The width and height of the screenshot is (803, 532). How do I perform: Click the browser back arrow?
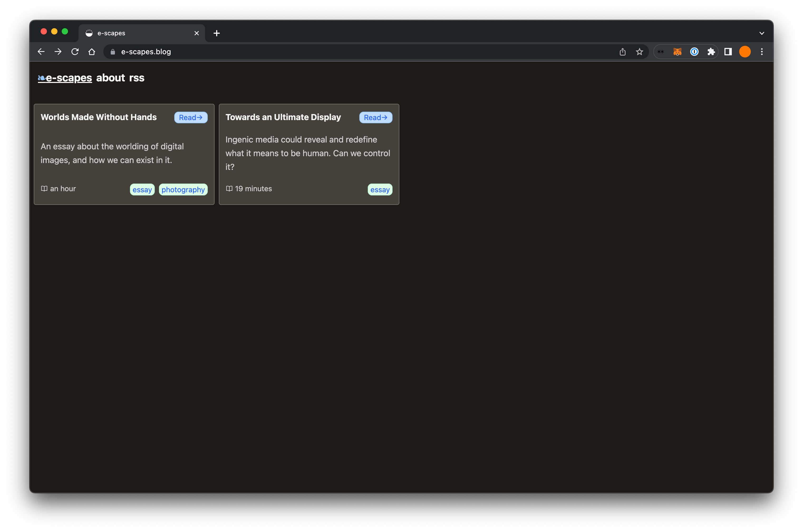point(41,52)
